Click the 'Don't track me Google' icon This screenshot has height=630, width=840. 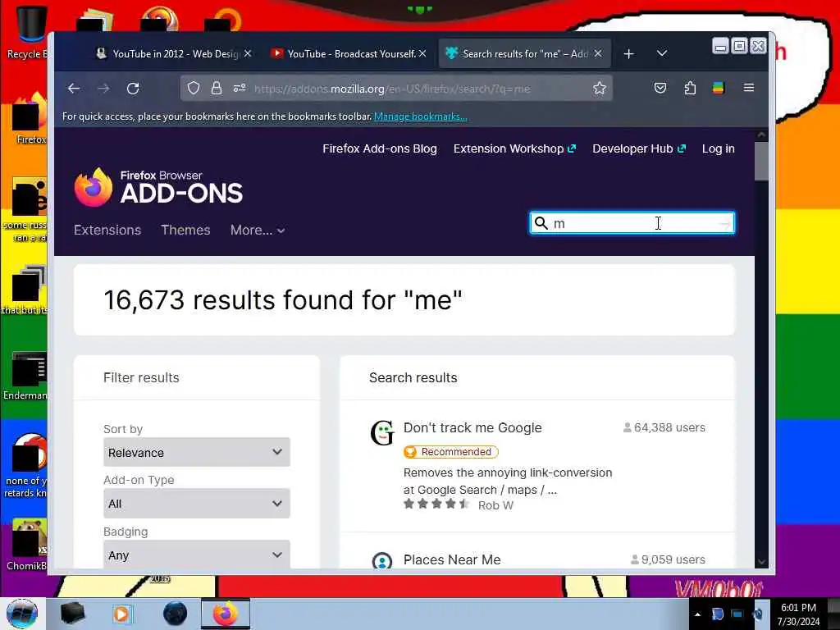(382, 433)
